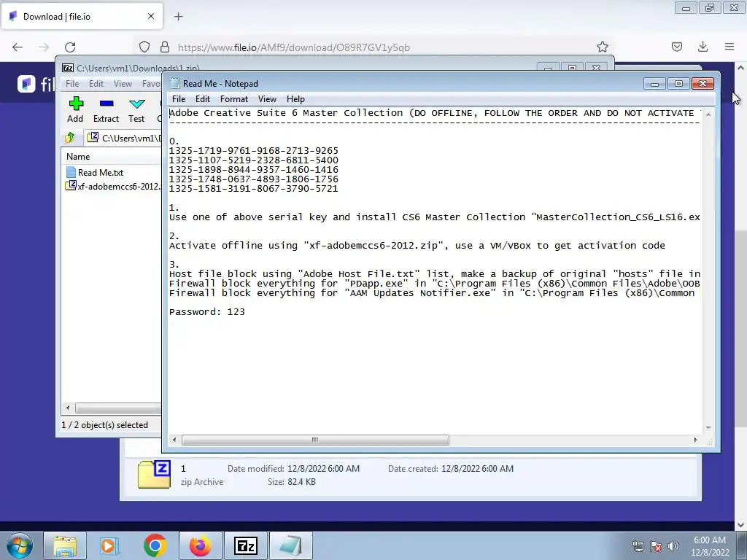The width and height of the screenshot is (747, 560).
Task: Click Firefox back arrow button
Action: pyautogui.click(x=18, y=47)
